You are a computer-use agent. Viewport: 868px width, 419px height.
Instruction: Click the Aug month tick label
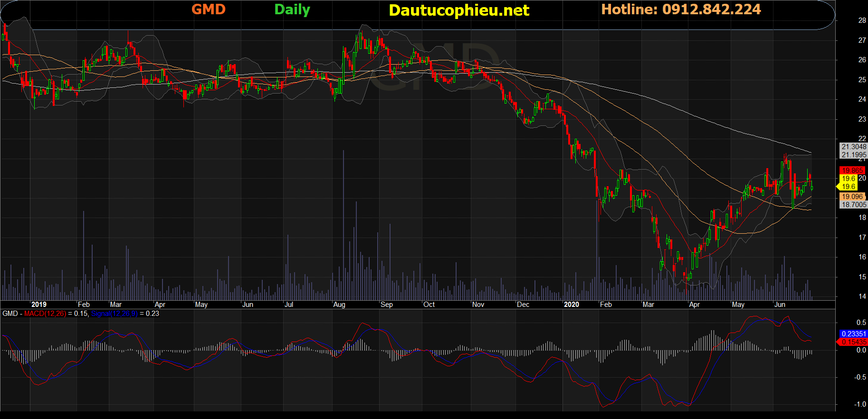pos(339,305)
